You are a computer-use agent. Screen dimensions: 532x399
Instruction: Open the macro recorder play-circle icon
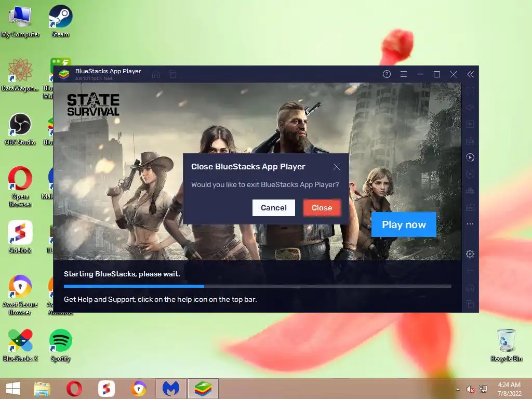click(x=470, y=157)
